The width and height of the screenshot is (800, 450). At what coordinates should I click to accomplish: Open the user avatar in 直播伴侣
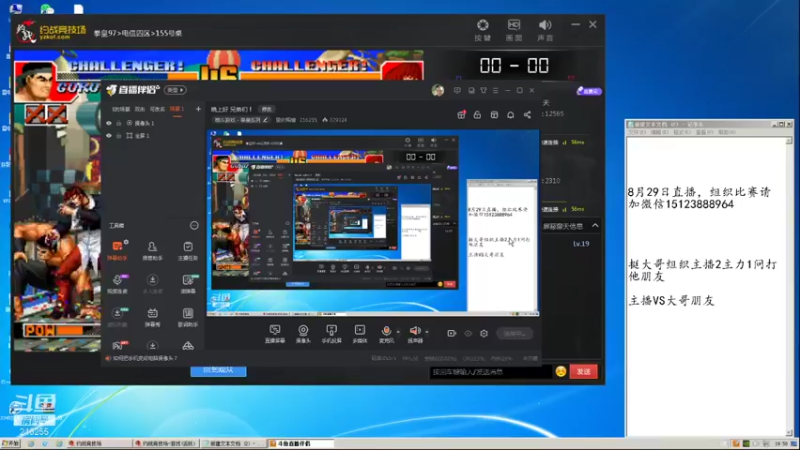click(438, 90)
